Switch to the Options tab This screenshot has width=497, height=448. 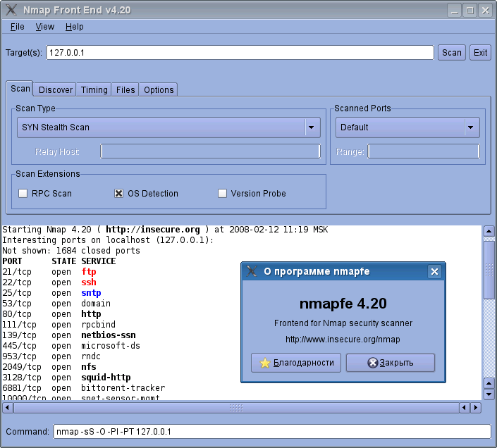(159, 90)
